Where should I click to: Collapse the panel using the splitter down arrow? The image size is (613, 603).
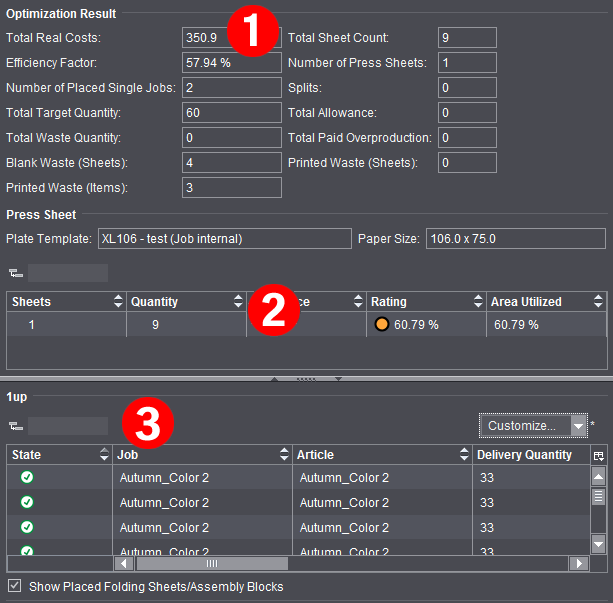pyautogui.click(x=338, y=379)
